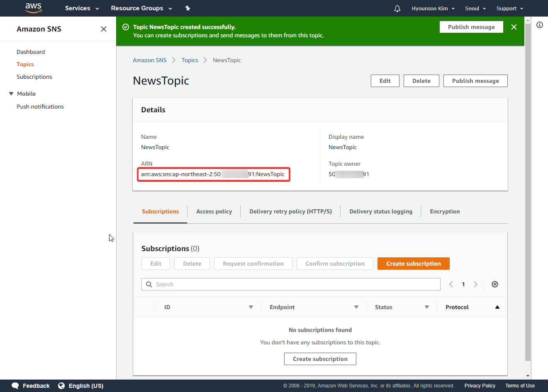The height and width of the screenshot is (392, 548).
Task: Sort the Protocol column ascending arrow
Action: [x=497, y=307]
